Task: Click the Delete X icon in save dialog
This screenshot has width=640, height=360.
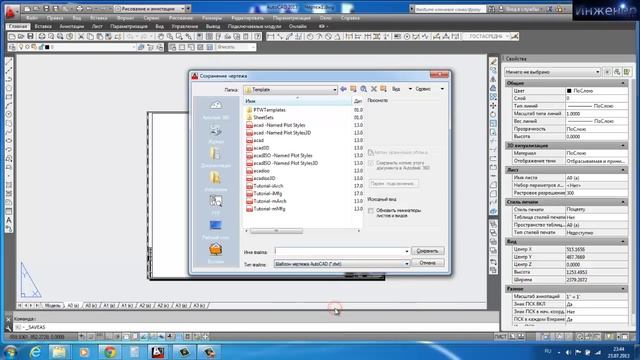Action: (373, 89)
